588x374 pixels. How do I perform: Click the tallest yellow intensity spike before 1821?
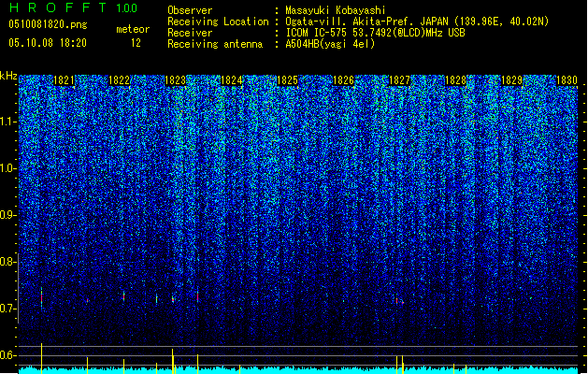click(42, 358)
